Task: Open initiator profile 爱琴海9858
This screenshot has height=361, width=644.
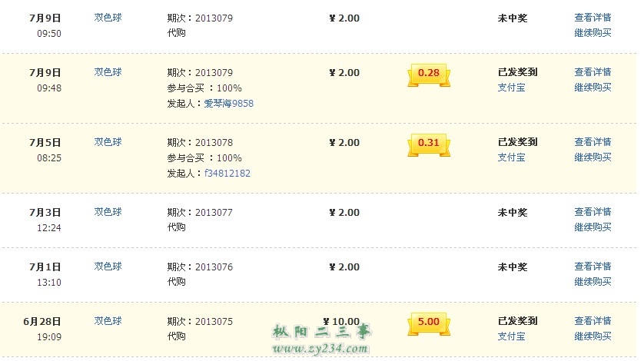Action: click(229, 104)
